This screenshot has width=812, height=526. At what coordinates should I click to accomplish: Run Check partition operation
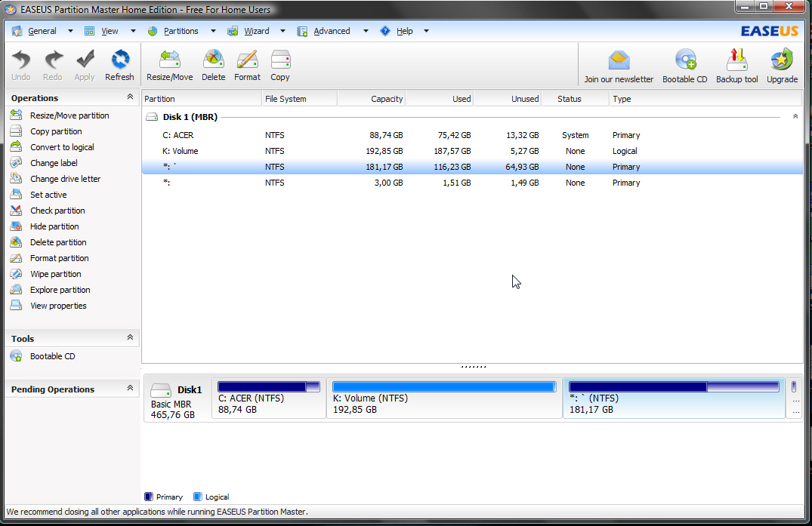(57, 211)
